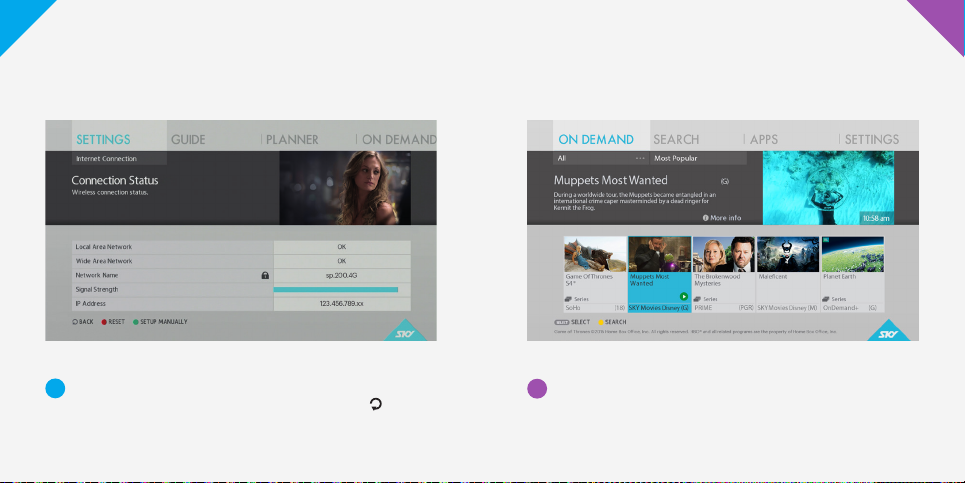The image size is (965, 483).
Task: Select the Game Of Thrones S4 tile
Action: pos(595,274)
